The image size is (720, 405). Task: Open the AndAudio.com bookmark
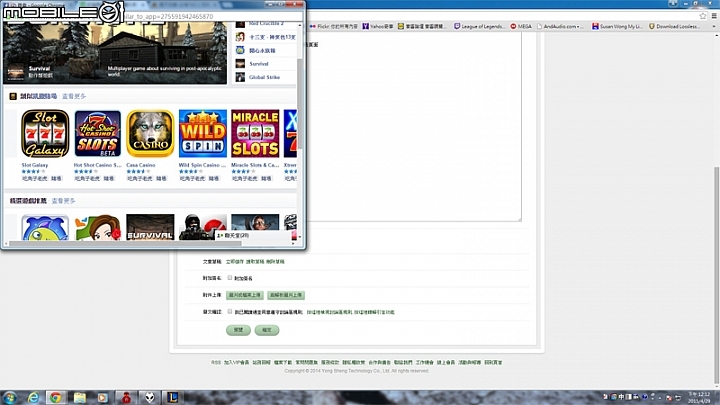(x=559, y=27)
